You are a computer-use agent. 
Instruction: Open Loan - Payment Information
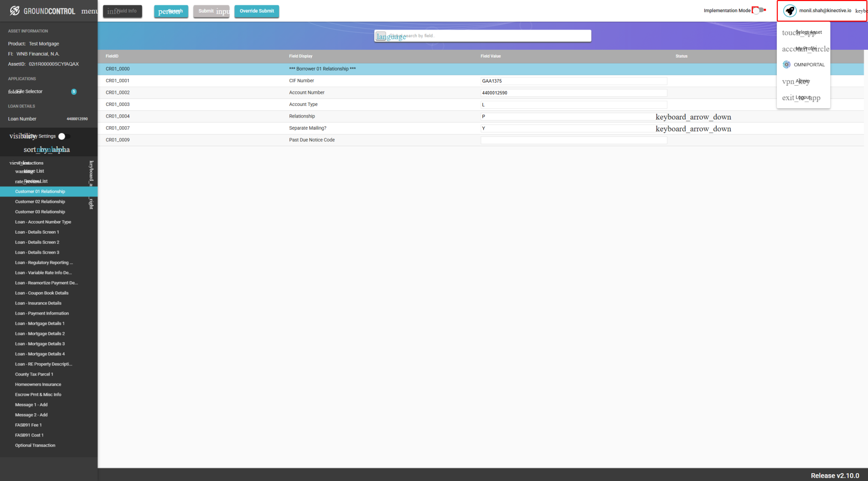point(42,314)
